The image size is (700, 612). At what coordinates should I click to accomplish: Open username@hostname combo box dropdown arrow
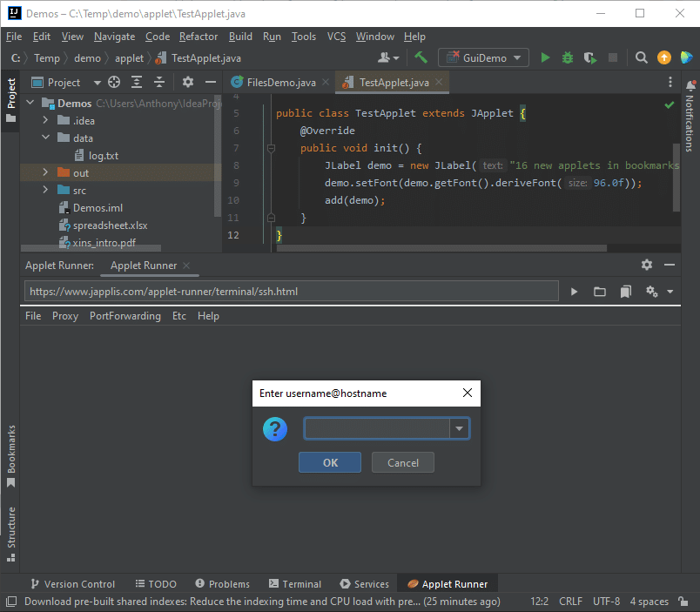[460, 428]
